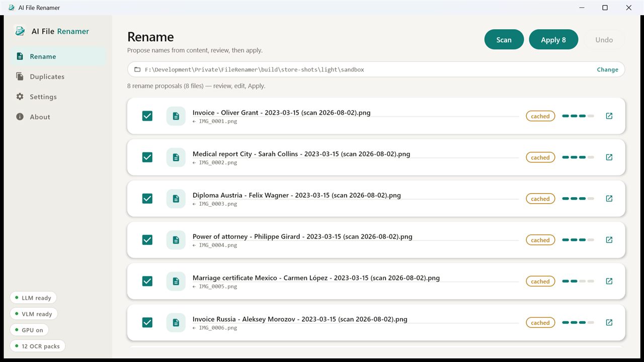This screenshot has width=644, height=362.
Task: Open the Duplicates page in sidebar
Action: 58,76
